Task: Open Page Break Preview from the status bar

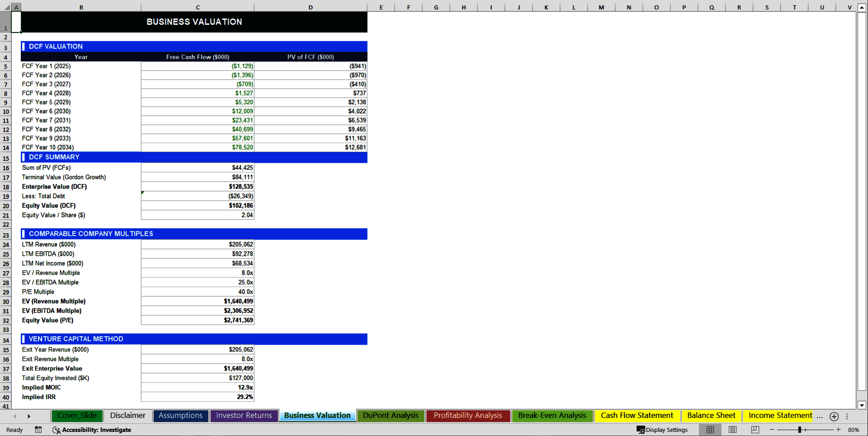Action: [755, 430]
